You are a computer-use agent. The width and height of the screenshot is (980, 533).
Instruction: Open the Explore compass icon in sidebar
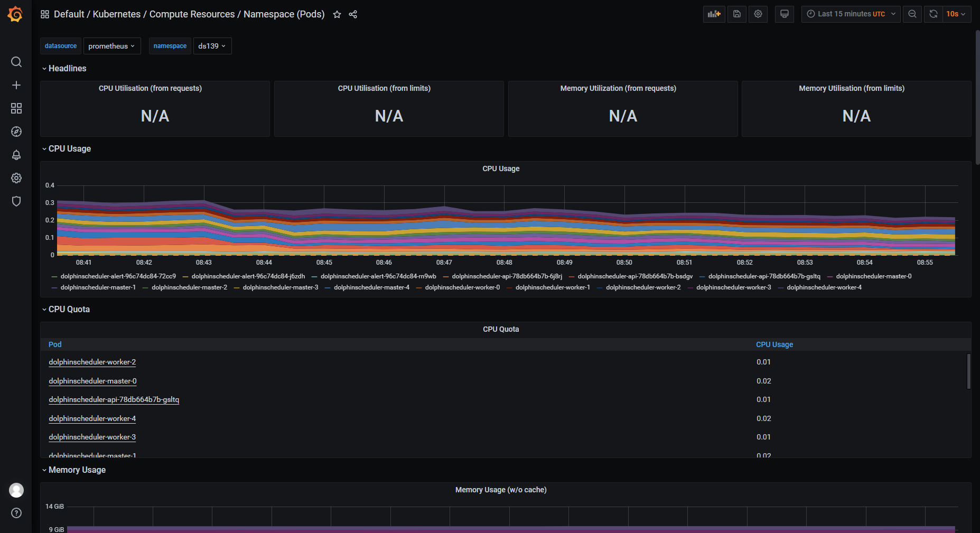(16, 132)
